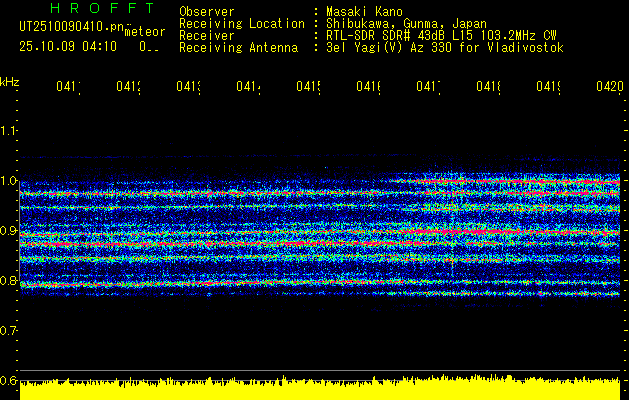The height and width of the screenshot is (400, 629).
Task: Select the 0413 time marker
Action: (188, 87)
